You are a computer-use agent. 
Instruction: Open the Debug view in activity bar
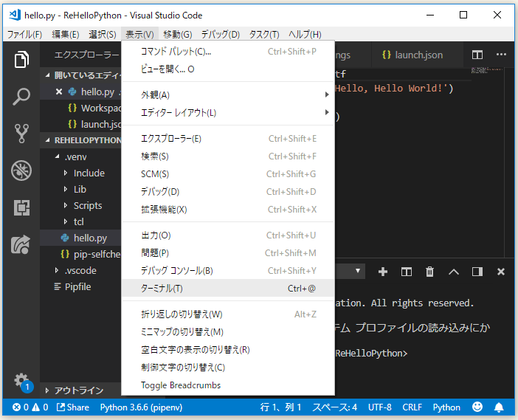[x=22, y=171]
